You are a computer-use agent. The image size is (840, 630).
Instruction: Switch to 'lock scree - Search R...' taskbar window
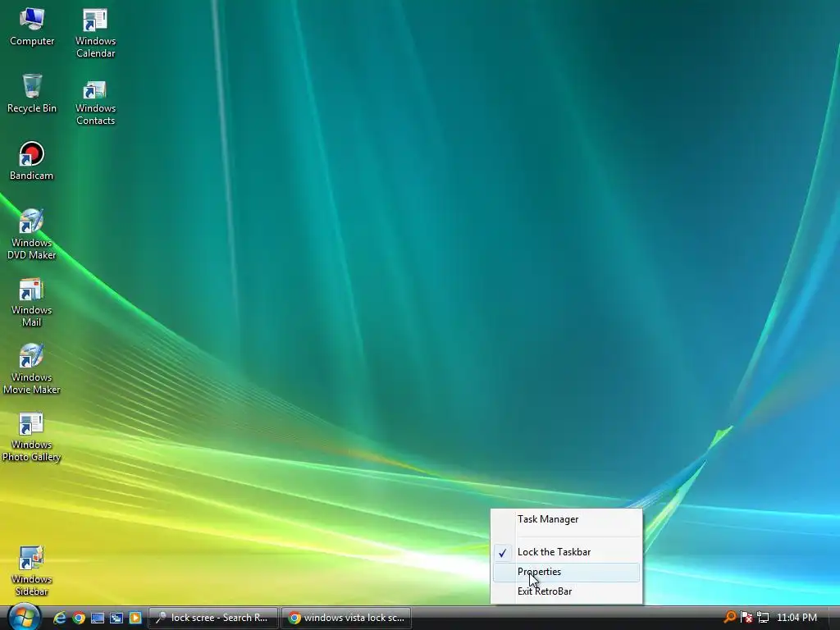[x=212, y=618]
